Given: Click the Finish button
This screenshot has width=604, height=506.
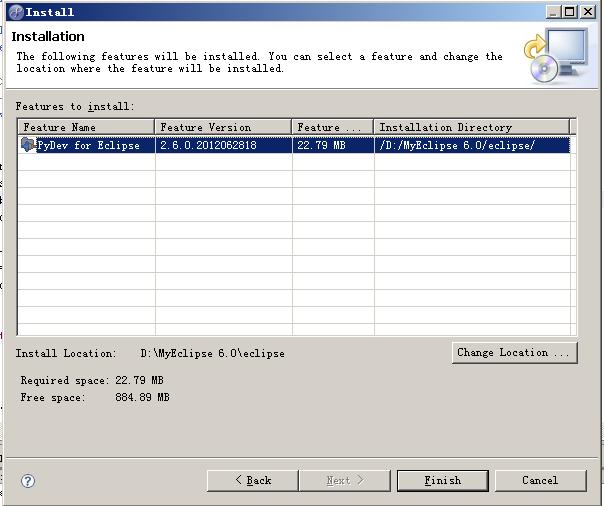Looking at the screenshot, I should coord(443,481).
